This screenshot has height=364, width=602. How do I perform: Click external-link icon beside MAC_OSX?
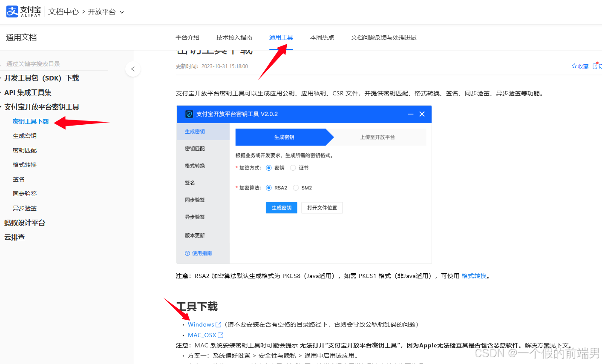tap(221, 335)
